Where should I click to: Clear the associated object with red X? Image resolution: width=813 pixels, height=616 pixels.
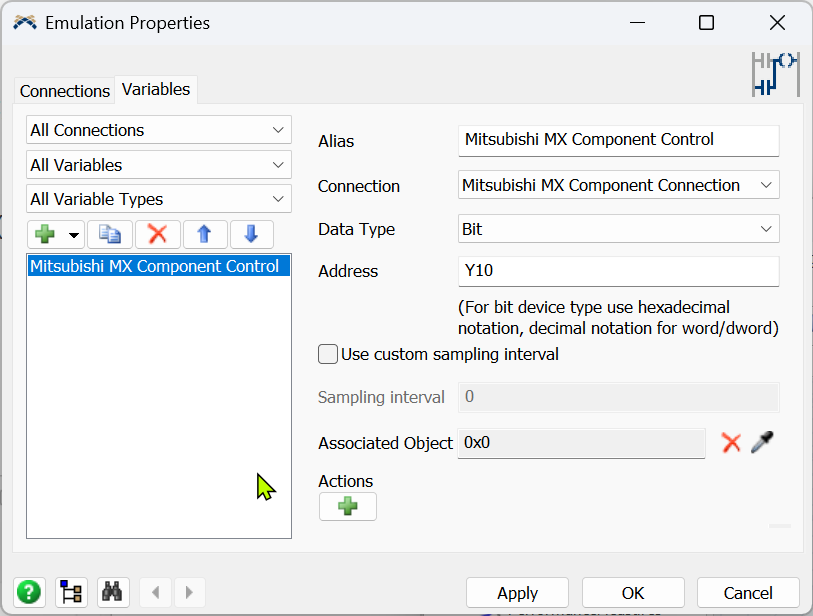pos(731,443)
